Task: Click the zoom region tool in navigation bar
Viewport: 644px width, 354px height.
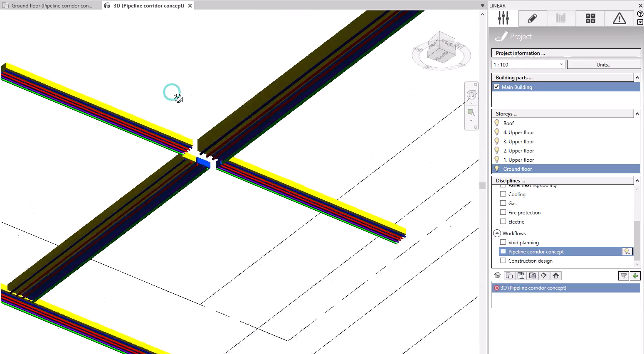Action: tap(471, 113)
